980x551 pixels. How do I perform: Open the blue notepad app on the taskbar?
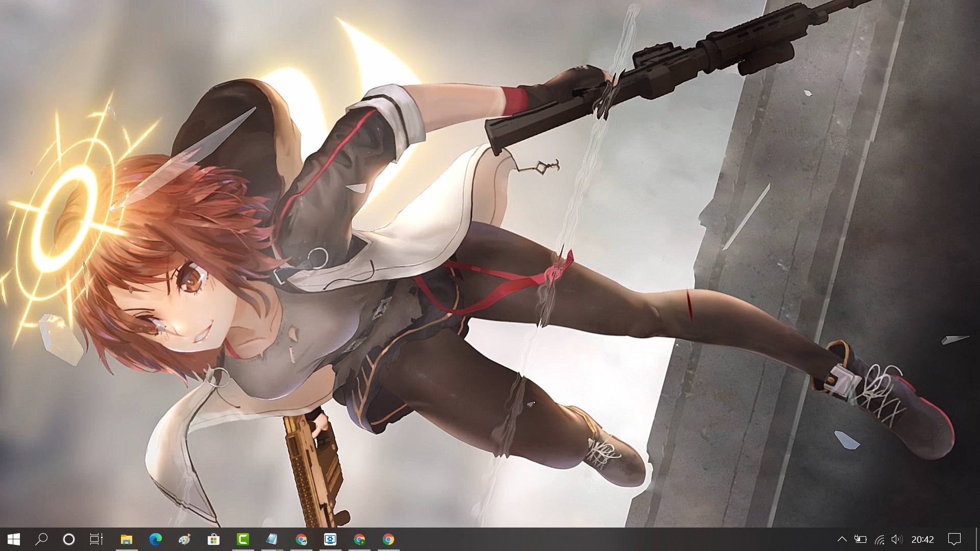click(272, 539)
